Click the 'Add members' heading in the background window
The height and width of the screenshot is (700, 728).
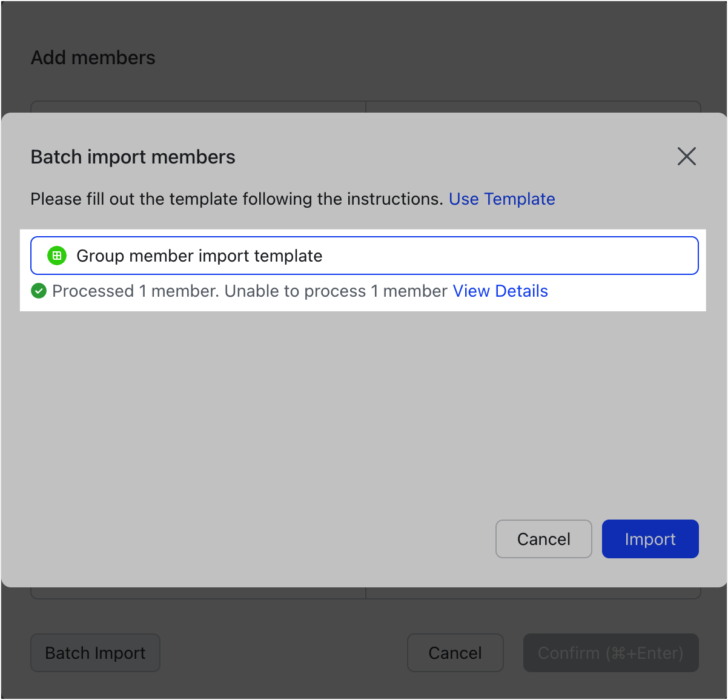coord(93,58)
